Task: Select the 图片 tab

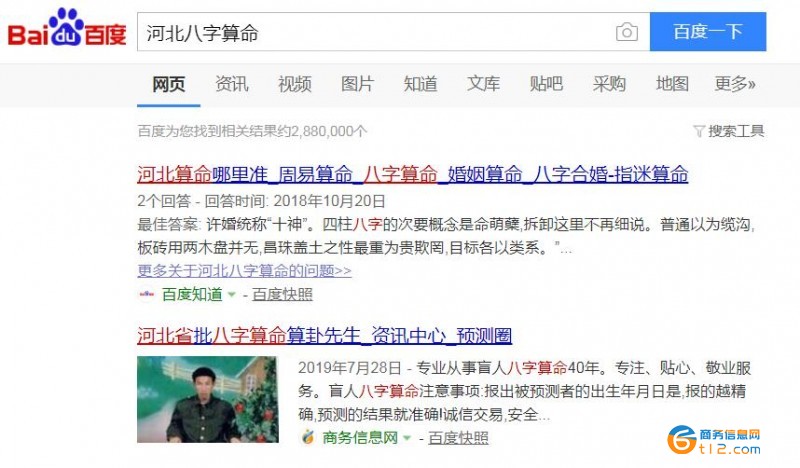Action: point(357,84)
